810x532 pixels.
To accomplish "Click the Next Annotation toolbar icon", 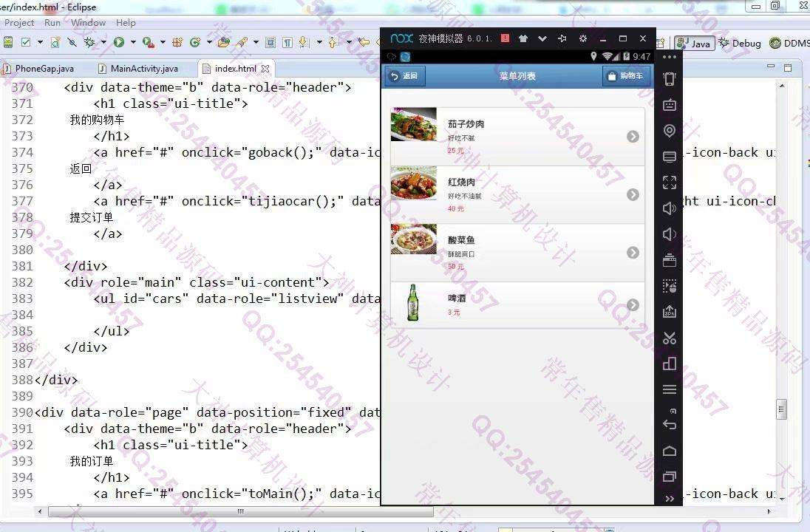I will click(x=303, y=42).
